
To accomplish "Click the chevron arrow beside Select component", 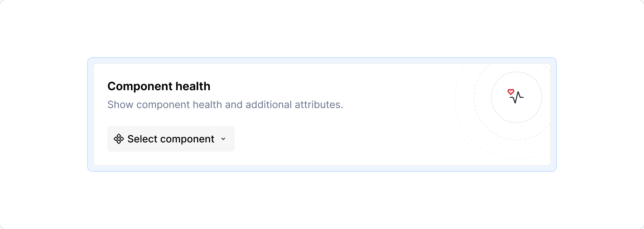I will 223,139.
